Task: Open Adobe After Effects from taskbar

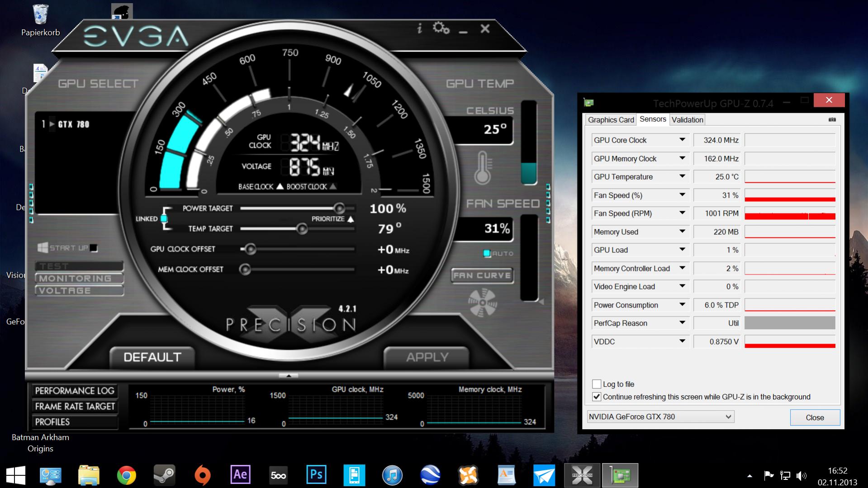Action: coord(240,475)
